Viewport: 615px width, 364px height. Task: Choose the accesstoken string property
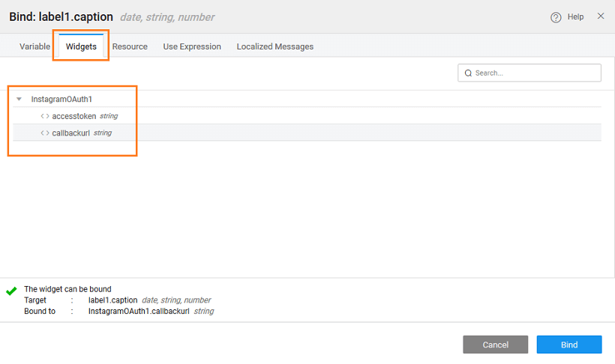[74, 116]
